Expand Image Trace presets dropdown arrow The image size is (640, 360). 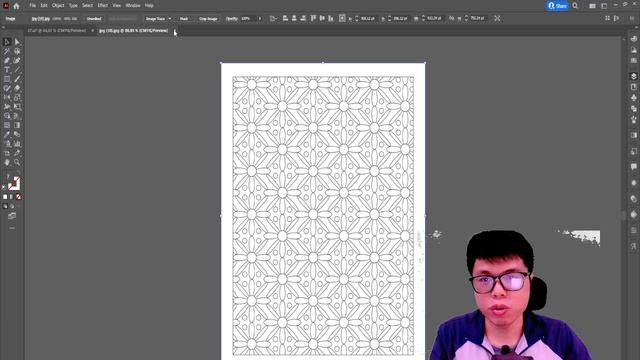[170, 19]
